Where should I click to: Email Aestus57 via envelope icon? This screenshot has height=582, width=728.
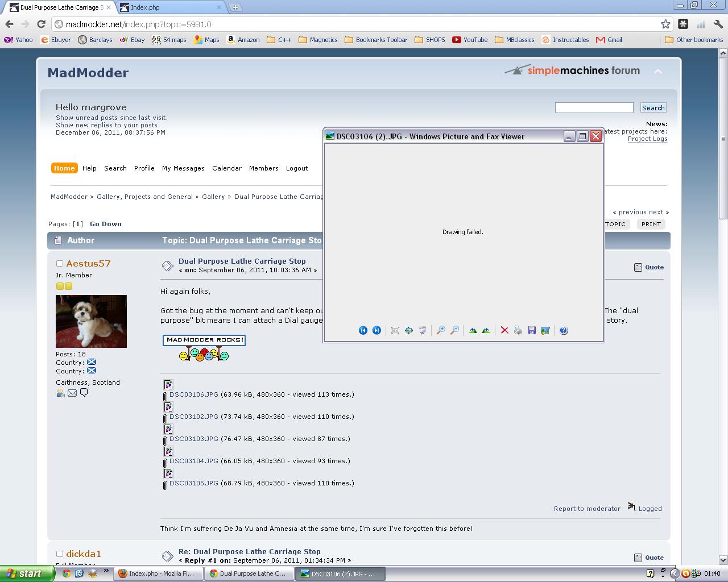tap(72, 393)
